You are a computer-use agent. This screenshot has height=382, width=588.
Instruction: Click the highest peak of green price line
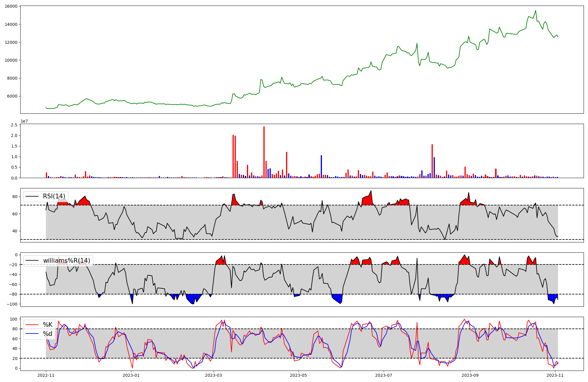pos(535,11)
